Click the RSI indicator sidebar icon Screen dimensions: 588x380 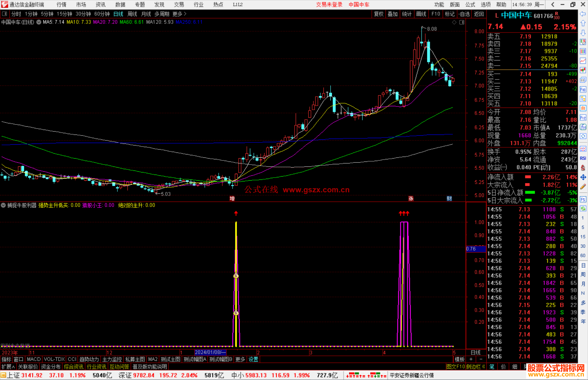pos(583,158)
